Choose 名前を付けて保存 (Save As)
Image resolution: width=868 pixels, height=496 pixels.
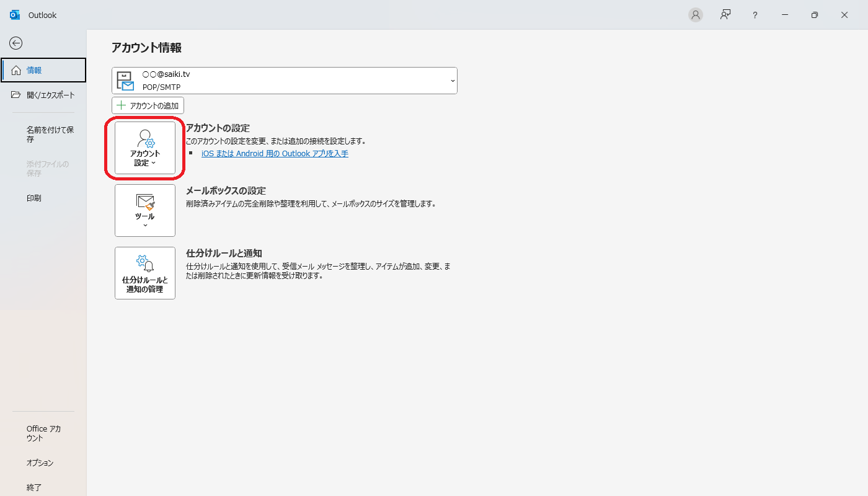pos(50,135)
